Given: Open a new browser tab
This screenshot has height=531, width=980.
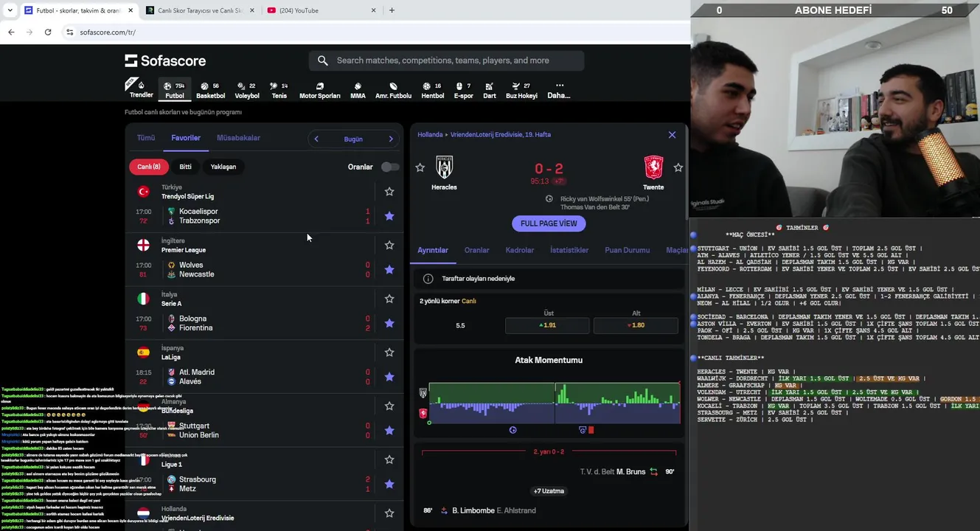Looking at the screenshot, I should (392, 10).
